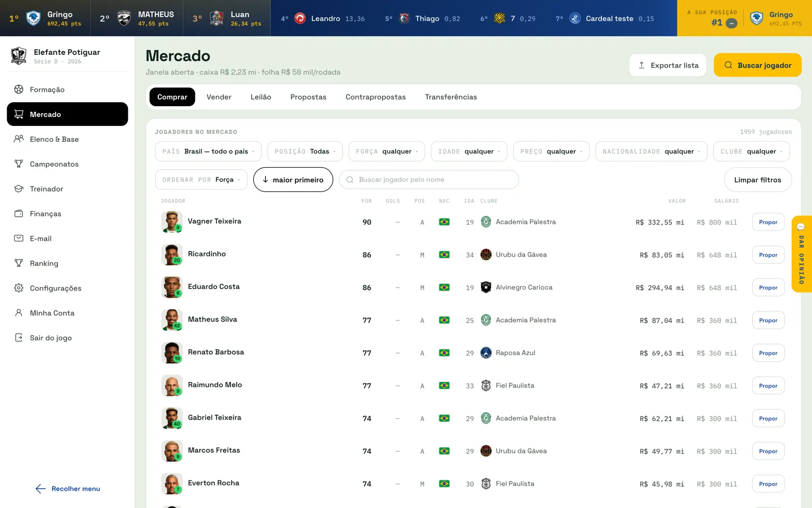
Task: Open the Formação sidebar icon
Action: click(x=19, y=89)
